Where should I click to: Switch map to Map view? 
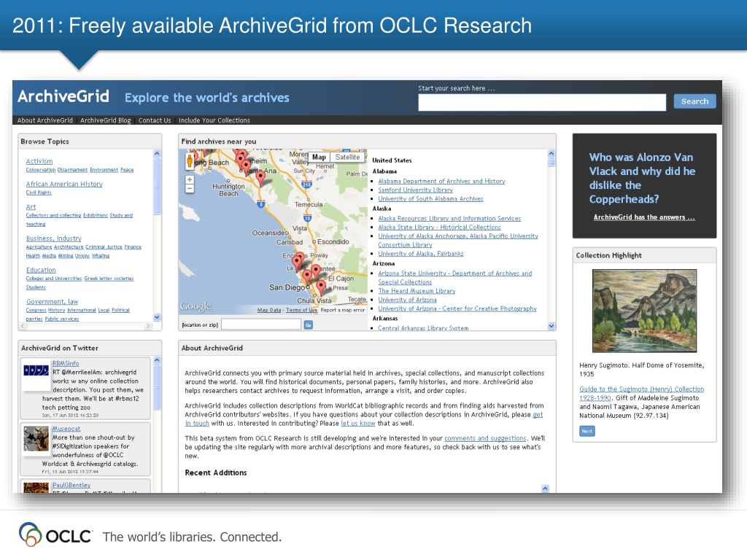click(x=319, y=157)
